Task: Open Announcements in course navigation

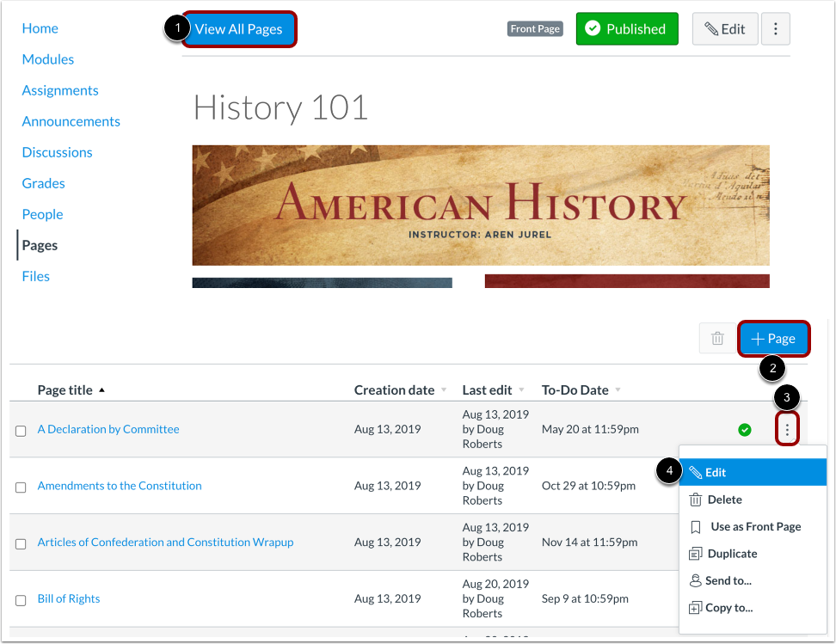Action: pyautogui.click(x=71, y=121)
